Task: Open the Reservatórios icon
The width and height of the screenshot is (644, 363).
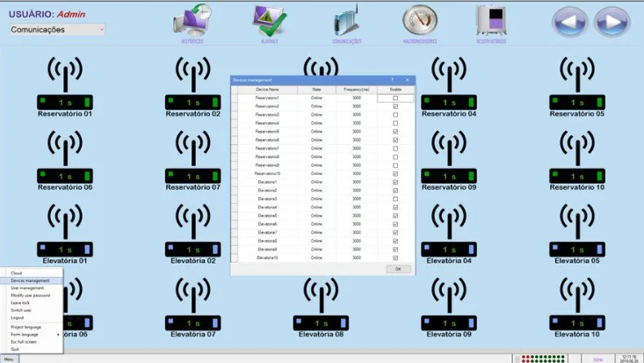Action: [x=491, y=21]
